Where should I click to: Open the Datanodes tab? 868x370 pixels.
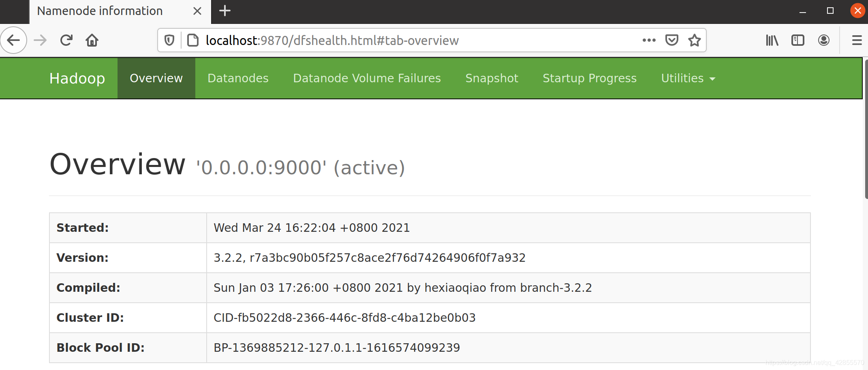coord(238,78)
